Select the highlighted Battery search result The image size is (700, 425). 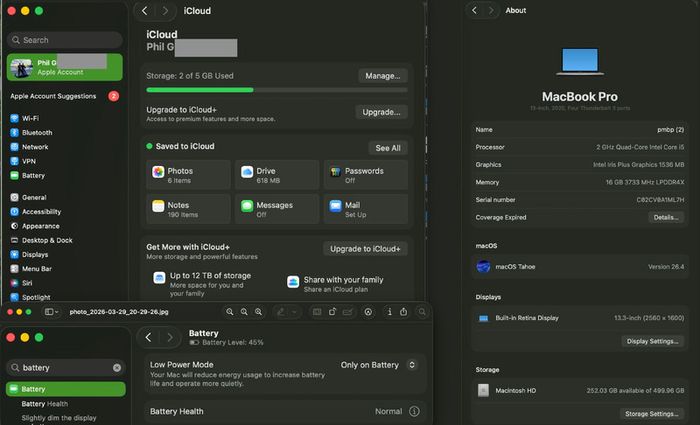(66, 389)
